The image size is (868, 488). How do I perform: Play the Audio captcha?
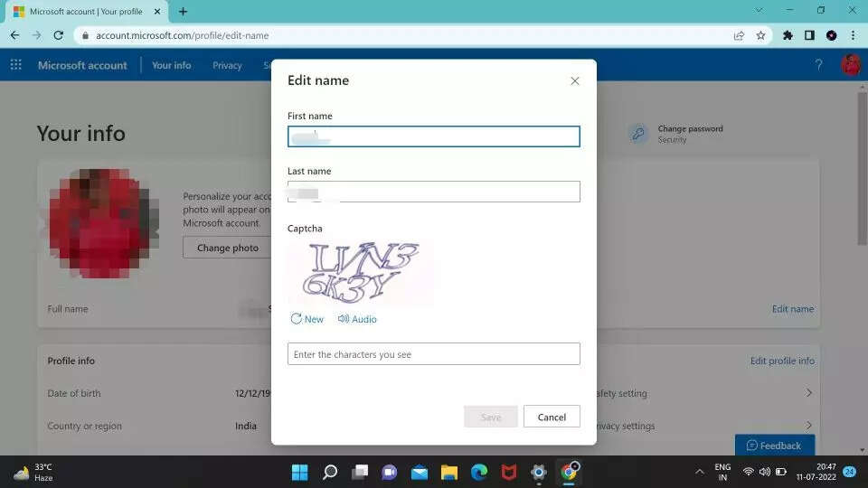357,319
